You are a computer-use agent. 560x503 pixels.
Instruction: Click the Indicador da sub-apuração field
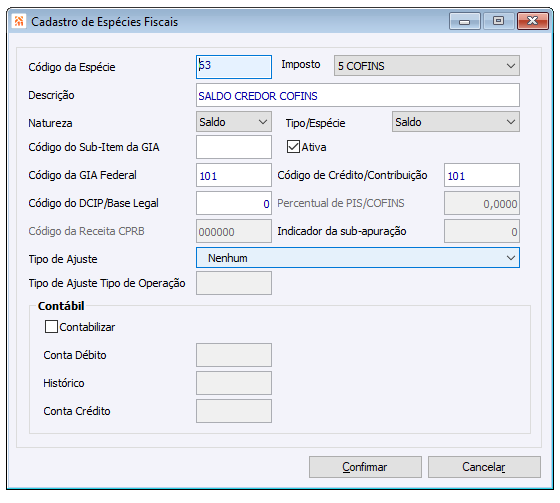481,231
